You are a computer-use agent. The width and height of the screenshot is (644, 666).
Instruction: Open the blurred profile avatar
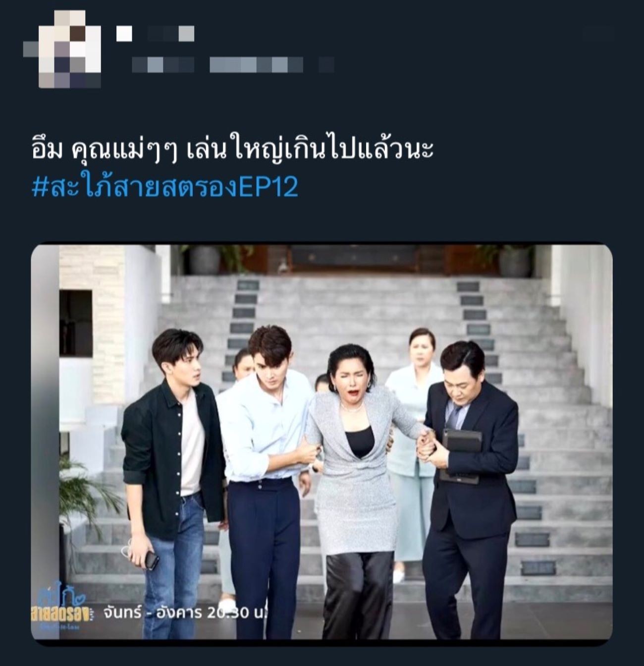coord(63,49)
